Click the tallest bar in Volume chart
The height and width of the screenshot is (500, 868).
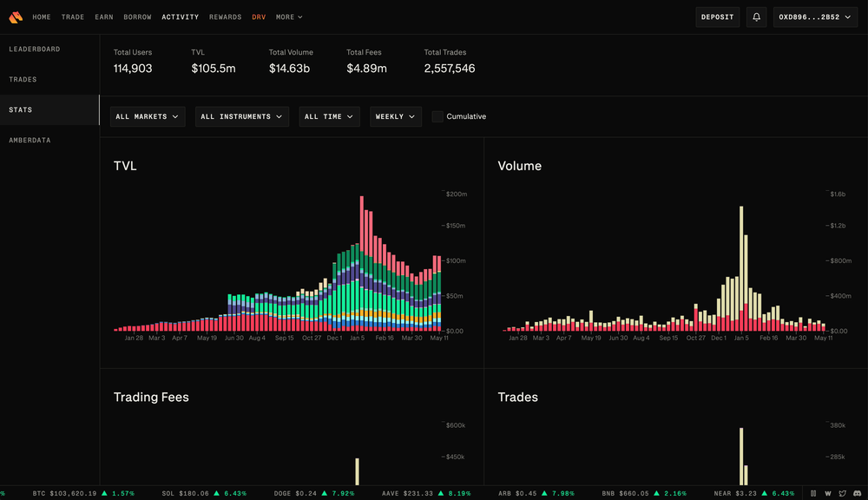point(741,269)
